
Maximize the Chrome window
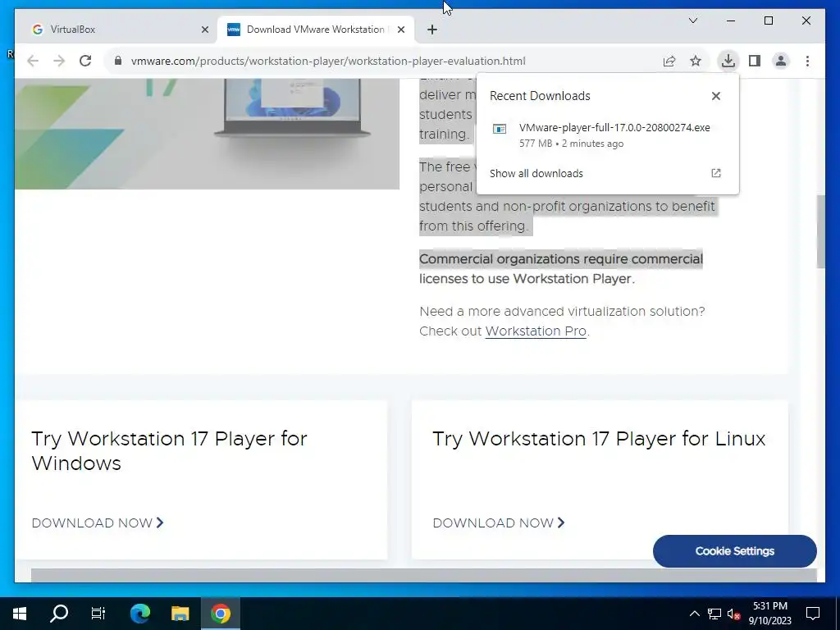pos(768,21)
